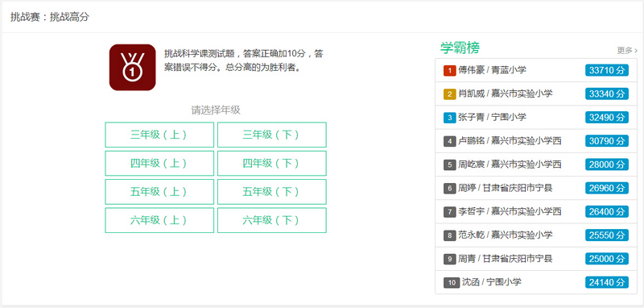Click entry 周屹宸 / 嘉兴市实验小学西

(510, 164)
